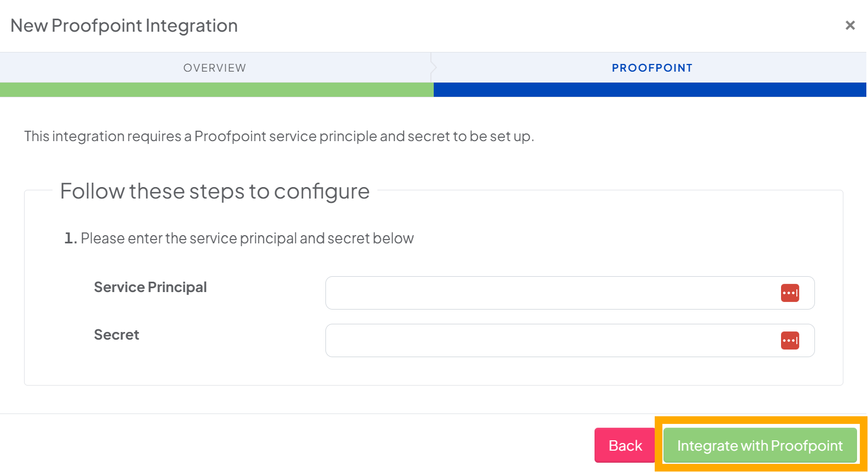
Task: Go back using the Back button
Action: [x=625, y=445]
